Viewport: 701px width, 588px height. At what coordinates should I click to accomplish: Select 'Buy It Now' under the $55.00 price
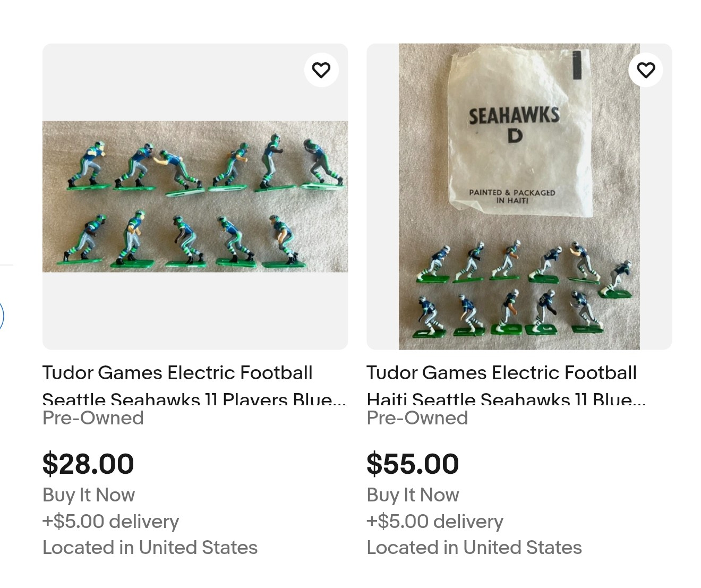coord(413,495)
